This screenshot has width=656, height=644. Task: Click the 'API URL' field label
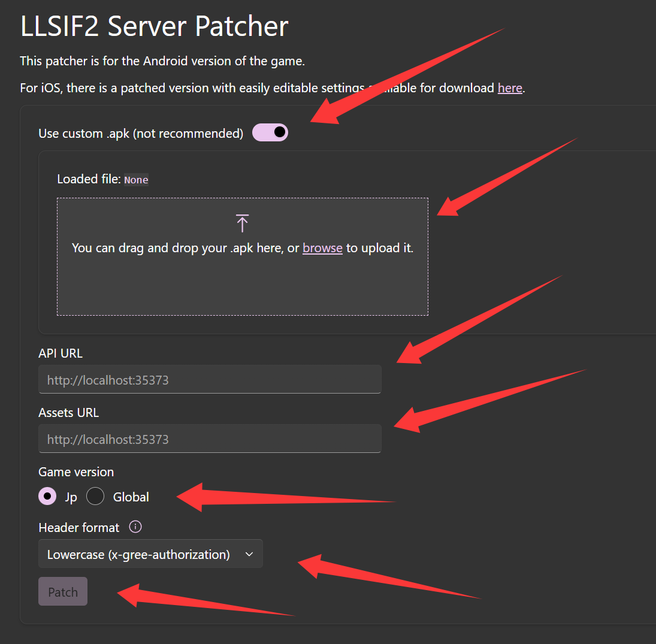click(61, 353)
